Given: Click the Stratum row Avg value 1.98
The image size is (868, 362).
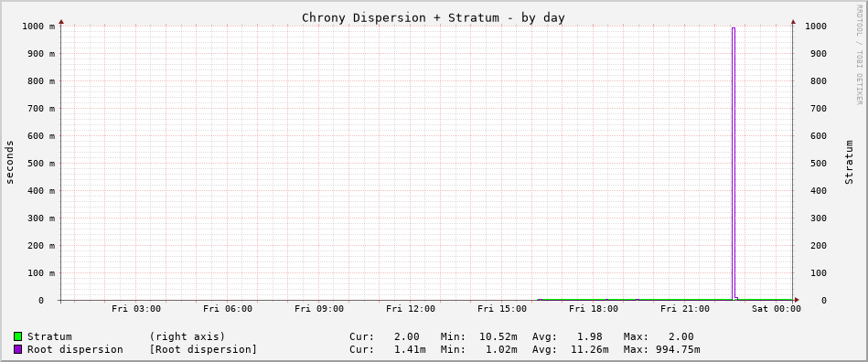Looking at the screenshot, I should coord(589,336).
